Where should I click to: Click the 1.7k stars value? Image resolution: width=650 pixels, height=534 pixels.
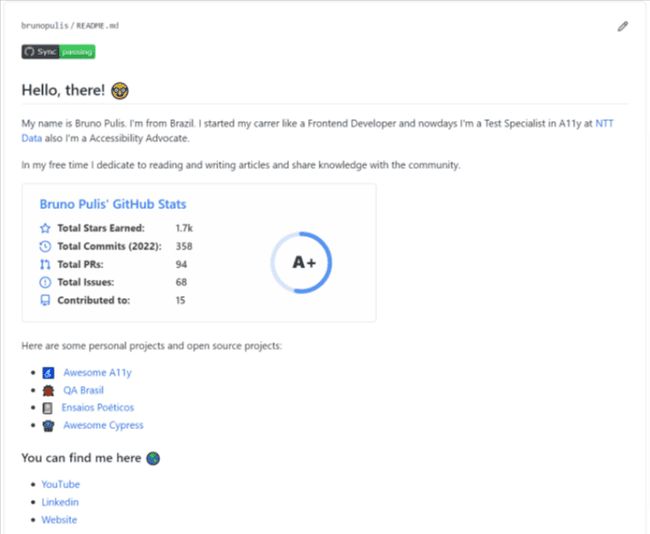[184, 228]
